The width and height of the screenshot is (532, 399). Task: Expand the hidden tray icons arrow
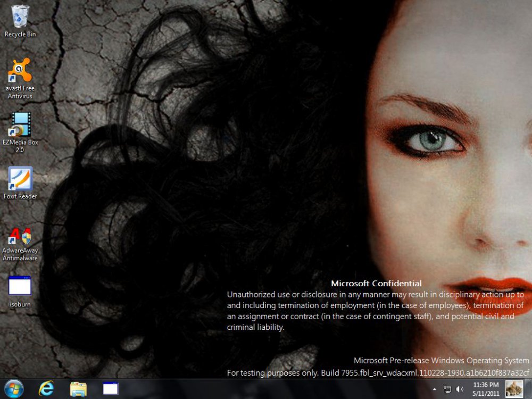click(435, 389)
